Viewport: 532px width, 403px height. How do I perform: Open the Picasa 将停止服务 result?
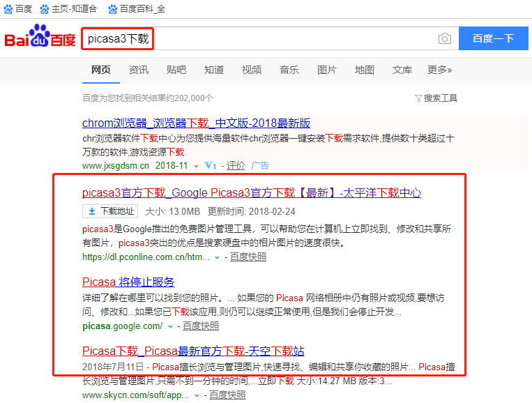pos(128,282)
